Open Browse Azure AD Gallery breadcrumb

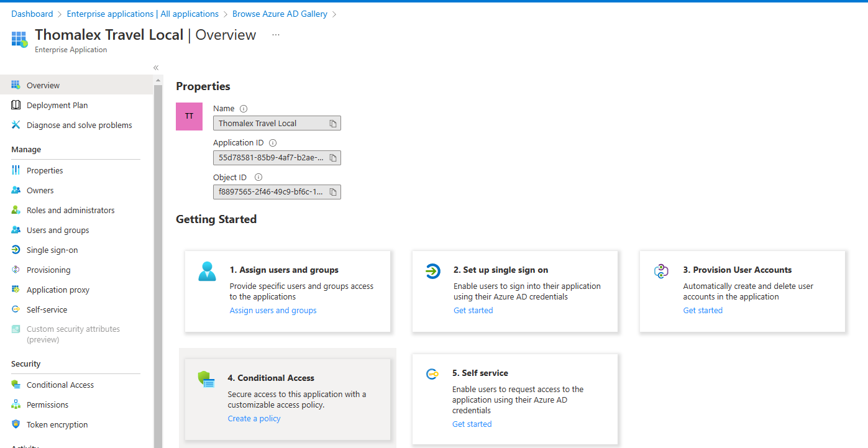pyautogui.click(x=280, y=14)
